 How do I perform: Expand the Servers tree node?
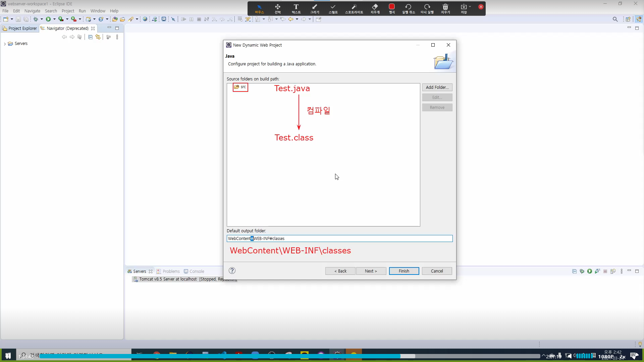click(x=5, y=44)
